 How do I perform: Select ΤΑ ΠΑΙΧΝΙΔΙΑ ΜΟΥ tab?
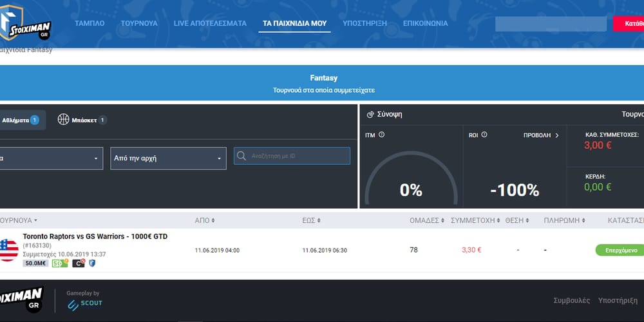click(x=294, y=23)
